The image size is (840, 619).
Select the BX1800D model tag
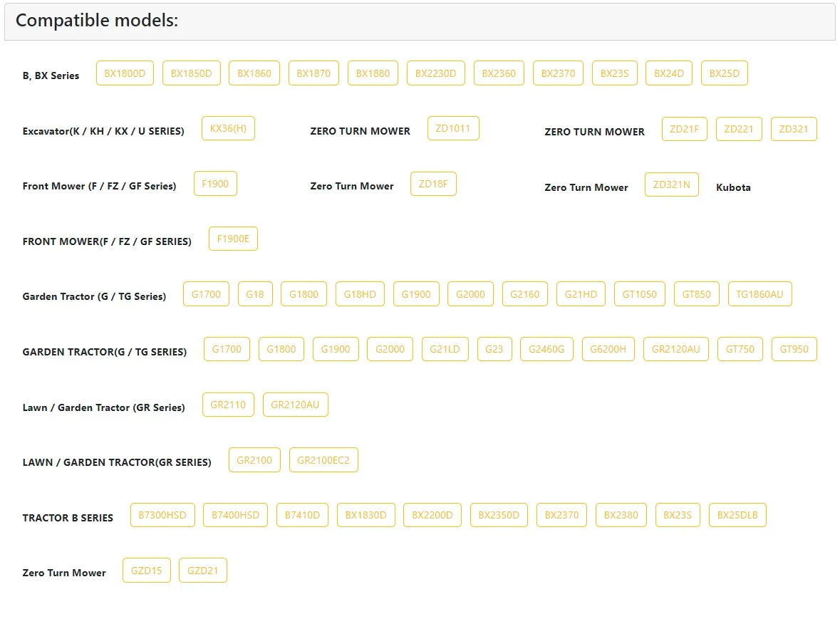coord(125,73)
